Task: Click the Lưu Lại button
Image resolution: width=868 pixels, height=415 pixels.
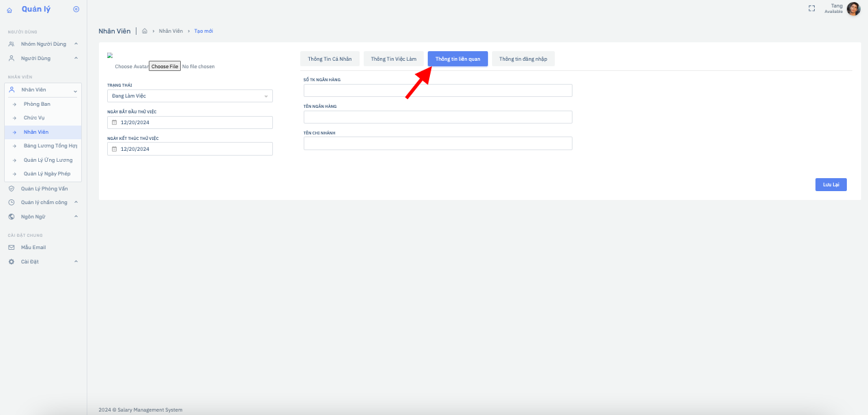Action: [x=830, y=185]
